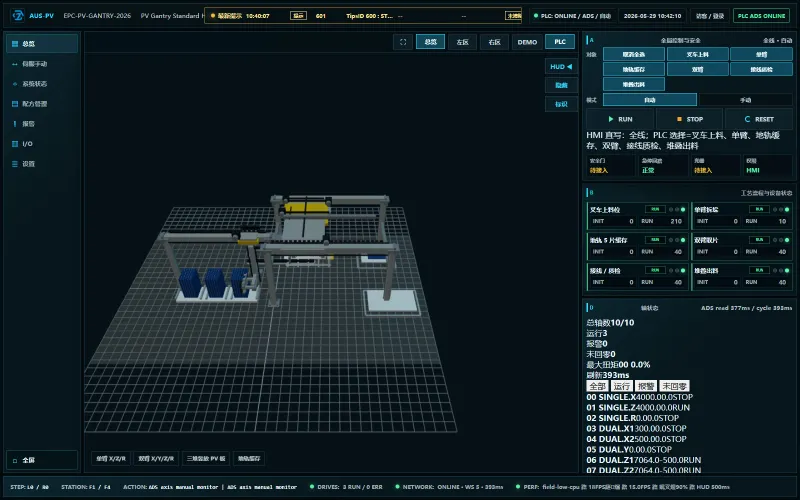Click the TipsID 600 message text

[369, 16]
